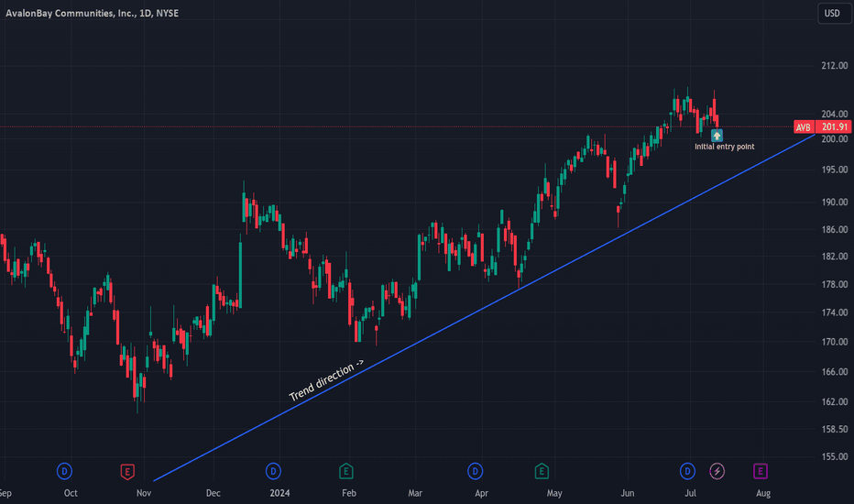Click the 2024 label on time axis
854x504 pixels.
click(x=280, y=493)
